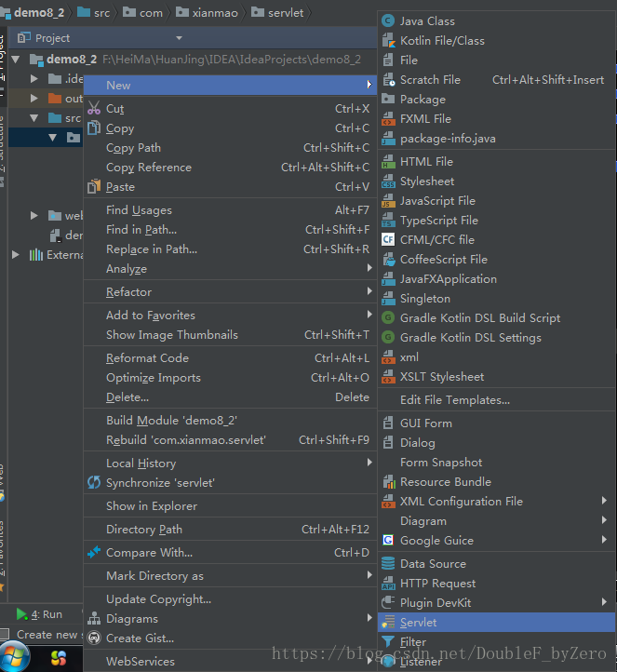617x672 pixels.
Task: Click the CoffeeScript File icon
Action: pyautogui.click(x=388, y=260)
